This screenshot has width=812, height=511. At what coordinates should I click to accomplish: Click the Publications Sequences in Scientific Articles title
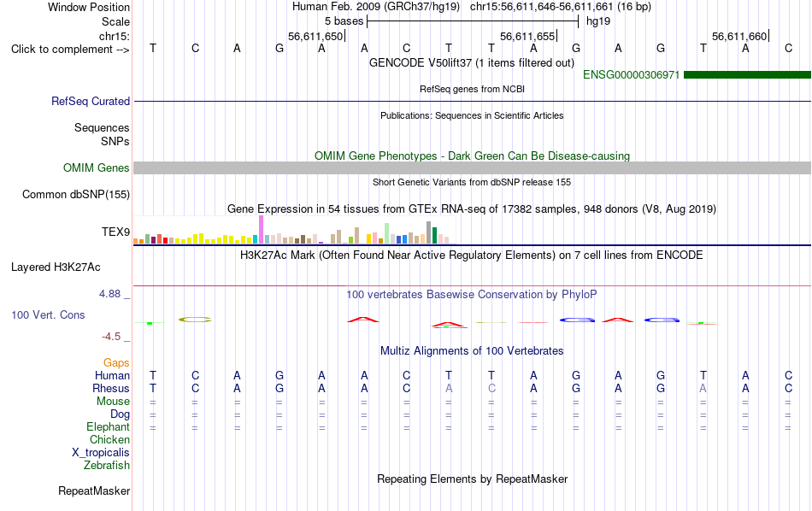pos(472,115)
